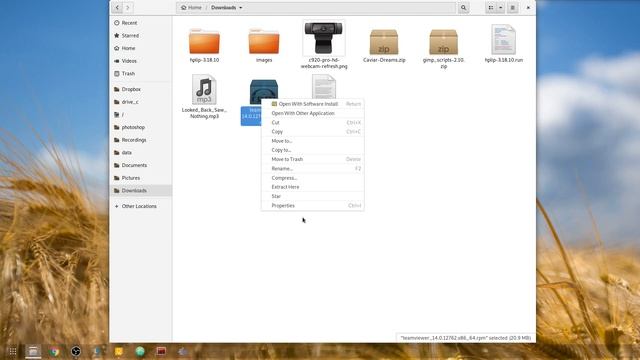The height and width of the screenshot is (360, 640).
Task: Open Other Locations in the sidebar
Action: 140,206
